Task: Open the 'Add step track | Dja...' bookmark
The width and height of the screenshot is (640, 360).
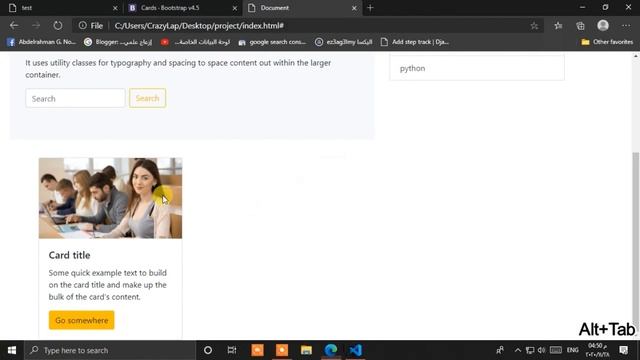Action: (x=415, y=42)
